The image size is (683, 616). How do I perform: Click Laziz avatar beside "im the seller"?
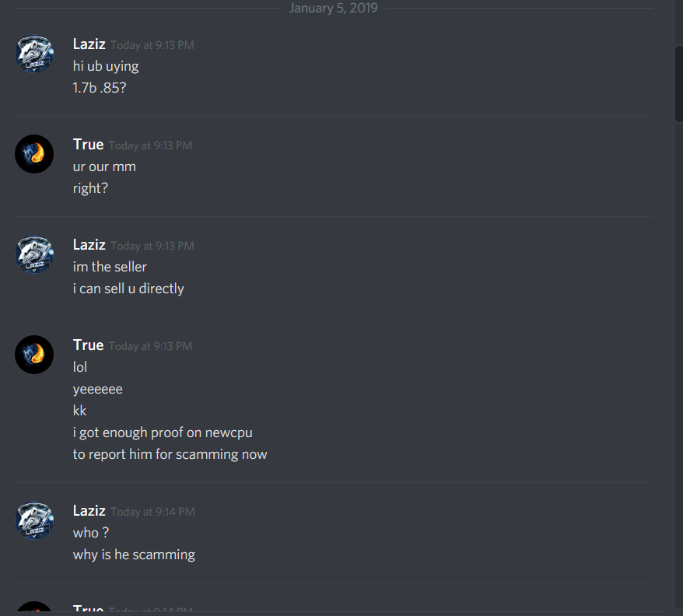pos(34,255)
